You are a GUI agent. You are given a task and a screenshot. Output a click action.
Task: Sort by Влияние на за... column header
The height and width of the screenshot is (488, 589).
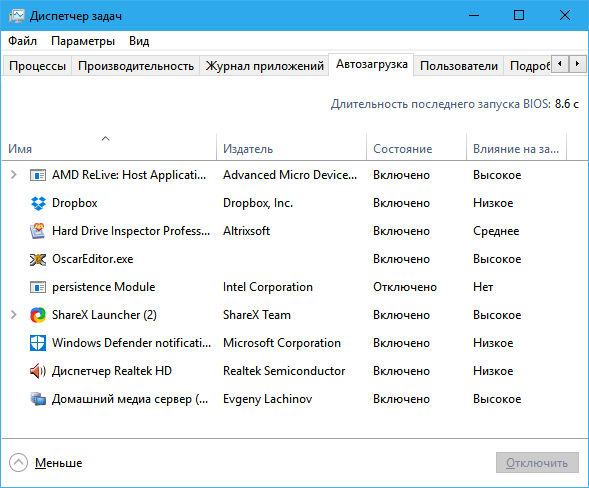(x=517, y=147)
